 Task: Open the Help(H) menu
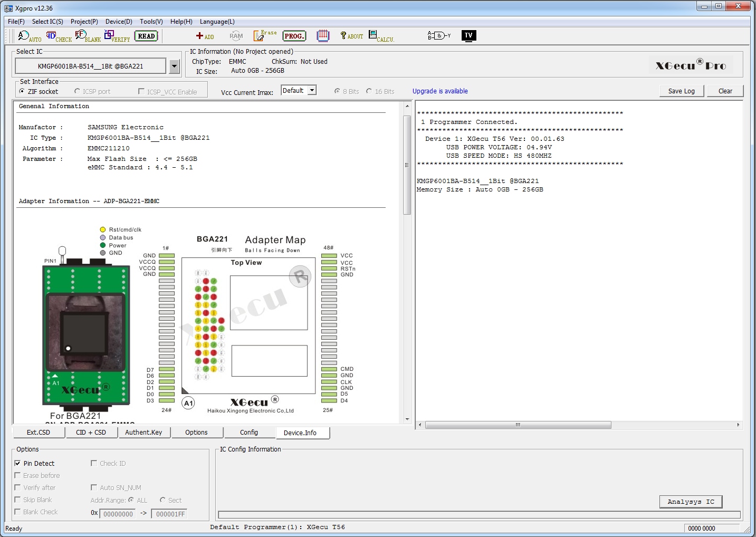tap(181, 22)
